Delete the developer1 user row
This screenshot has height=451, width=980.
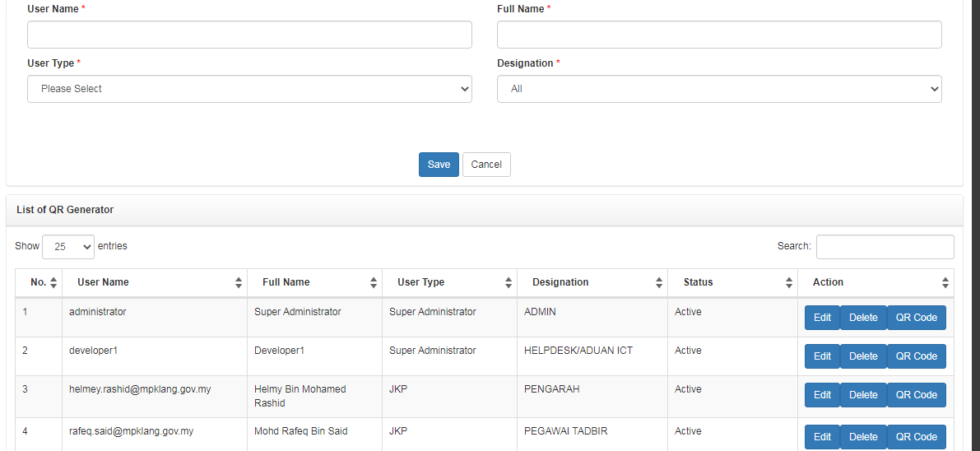coord(863,356)
